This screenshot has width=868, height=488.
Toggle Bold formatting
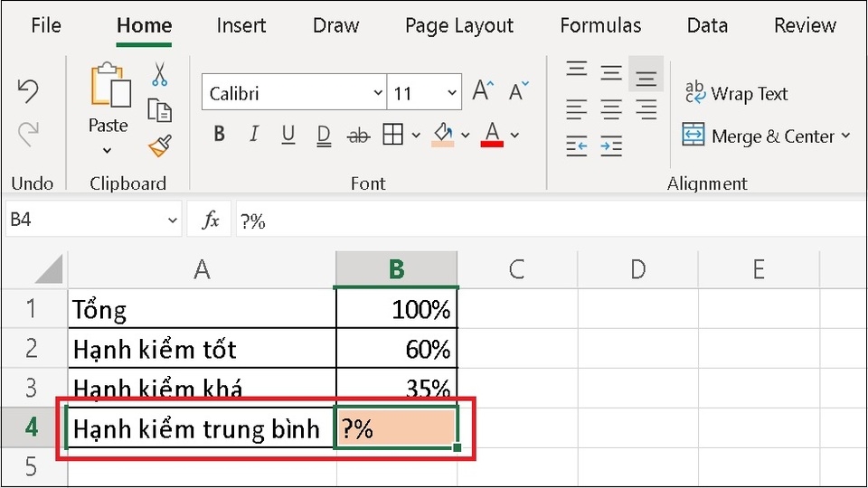click(x=219, y=134)
